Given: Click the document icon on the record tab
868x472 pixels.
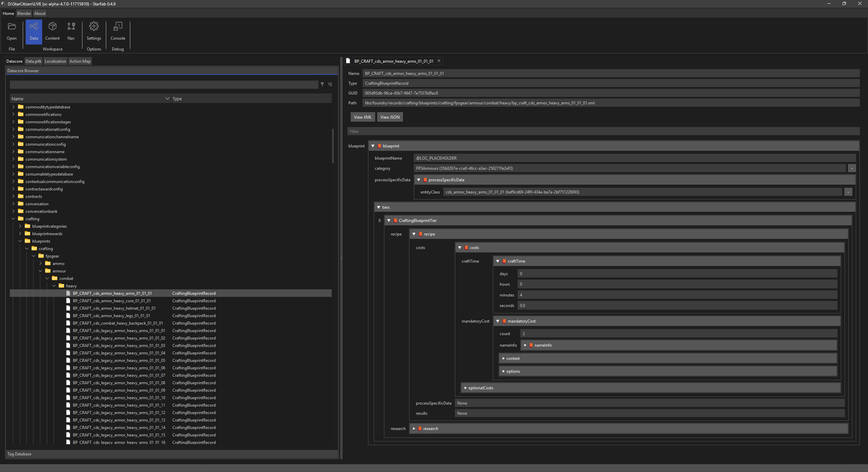Looking at the screenshot, I should click(348, 61).
